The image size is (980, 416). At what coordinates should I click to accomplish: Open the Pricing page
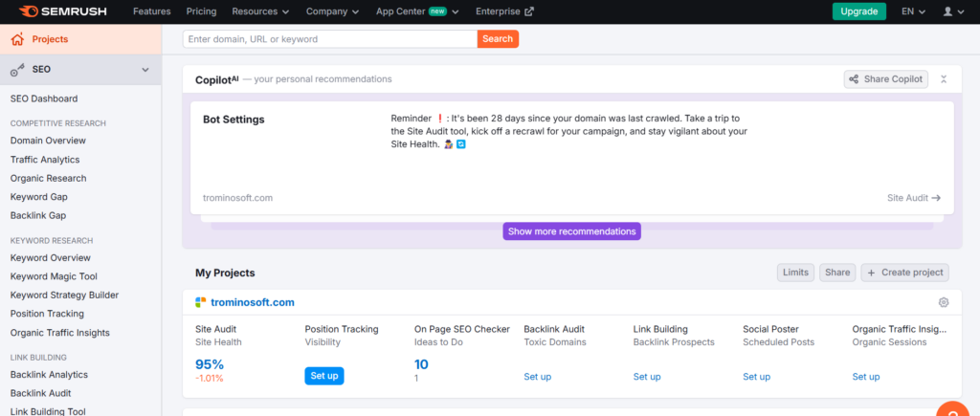201,11
